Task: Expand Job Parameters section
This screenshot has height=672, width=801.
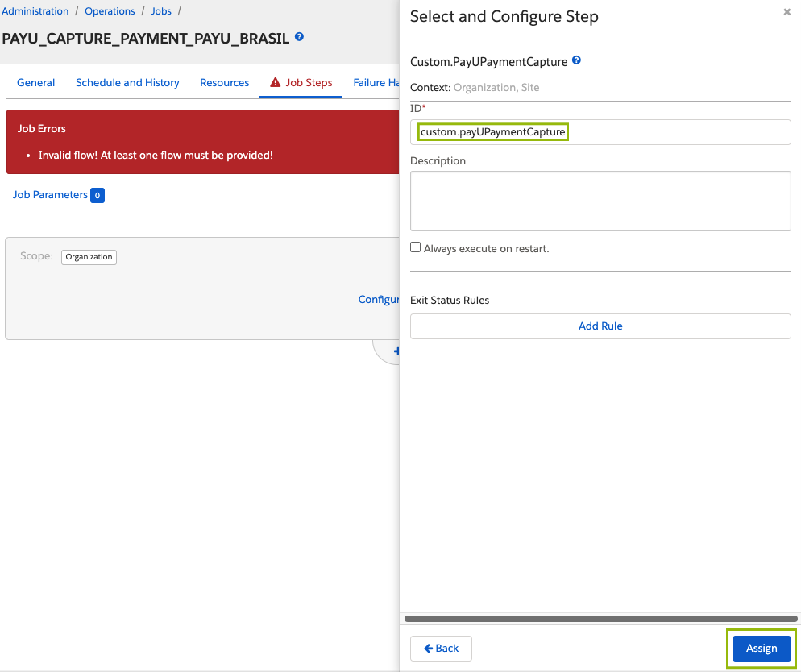Action: pos(50,194)
